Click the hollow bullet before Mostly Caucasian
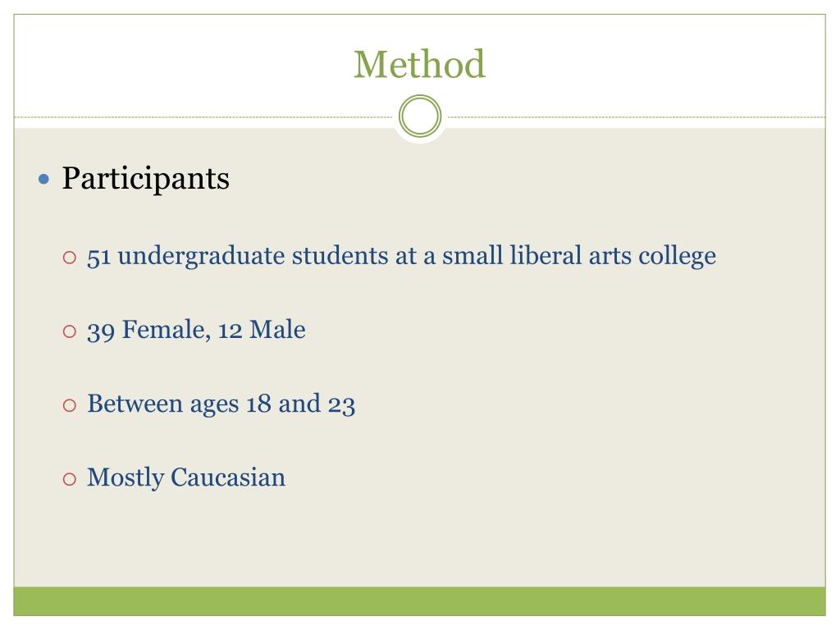 (70, 479)
